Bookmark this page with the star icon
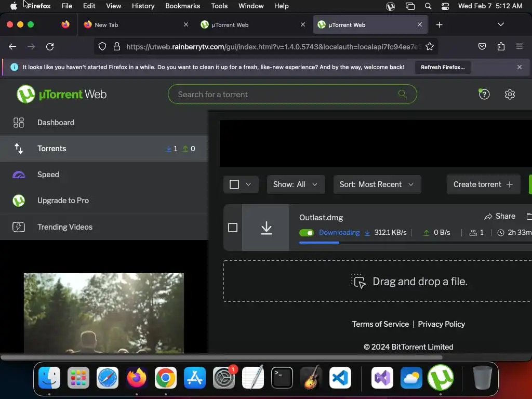532x399 pixels. tap(430, 46)
